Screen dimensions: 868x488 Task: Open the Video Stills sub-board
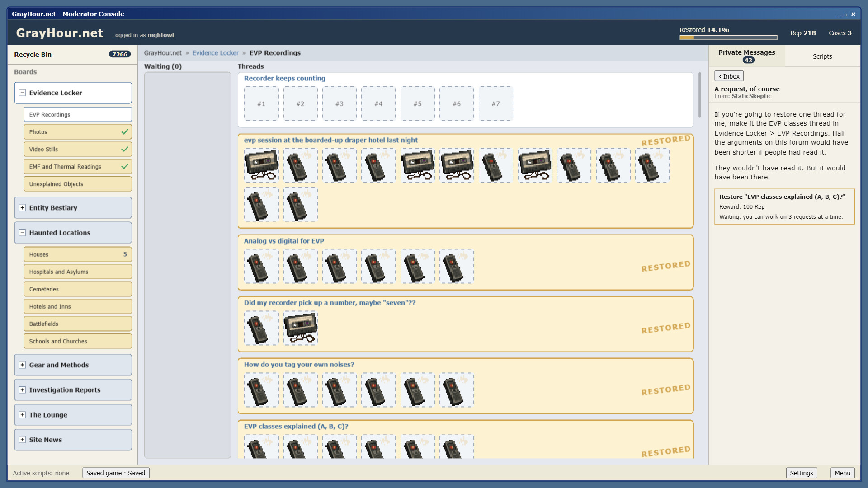tap(78, 149)
